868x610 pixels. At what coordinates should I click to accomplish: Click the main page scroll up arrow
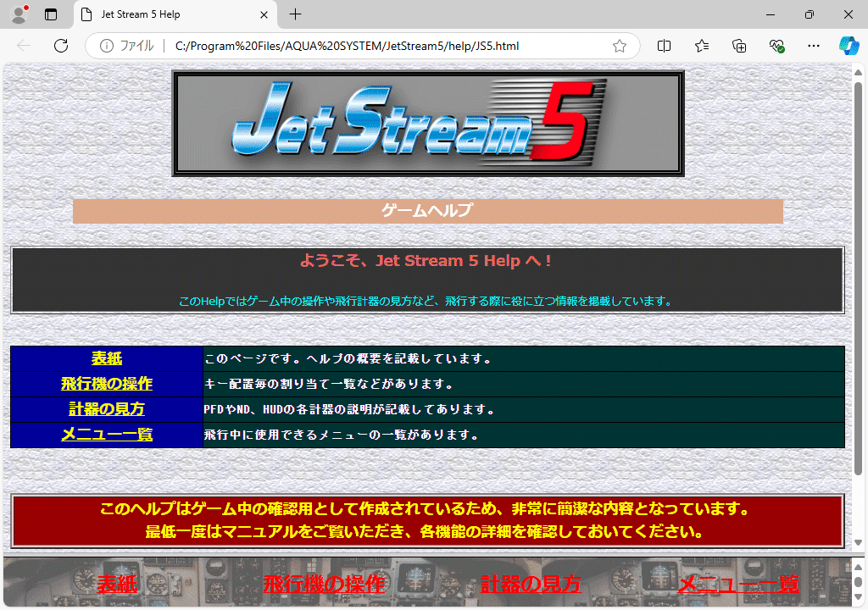(858, 73)
